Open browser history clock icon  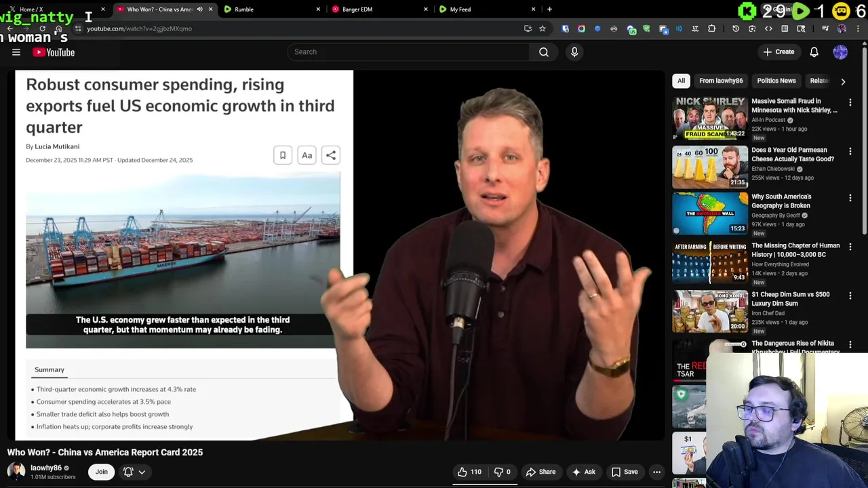pyautogui.click(x=736, y=28)
